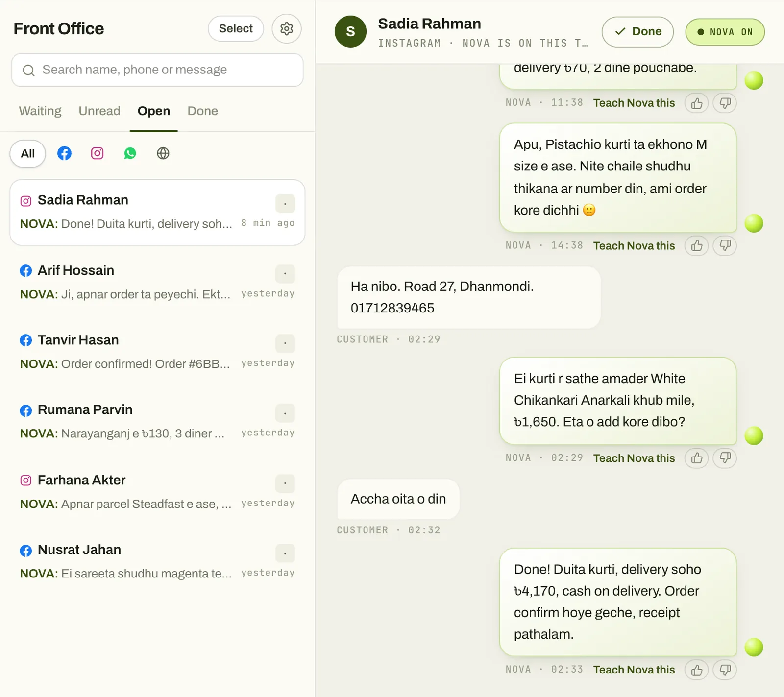The width and height of the screenshot is (784, 697).
Task: Open the dot menu on Sadia Rahman's row
Action: (x=285, y=203)
